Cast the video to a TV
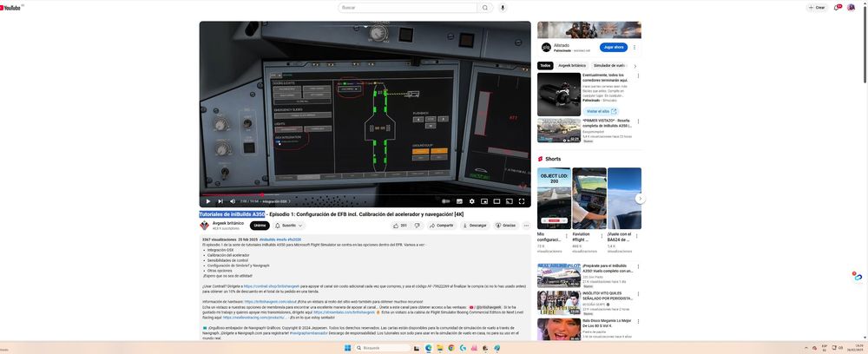The width and height of the screenshot is (868, 354). coord(509,201)
